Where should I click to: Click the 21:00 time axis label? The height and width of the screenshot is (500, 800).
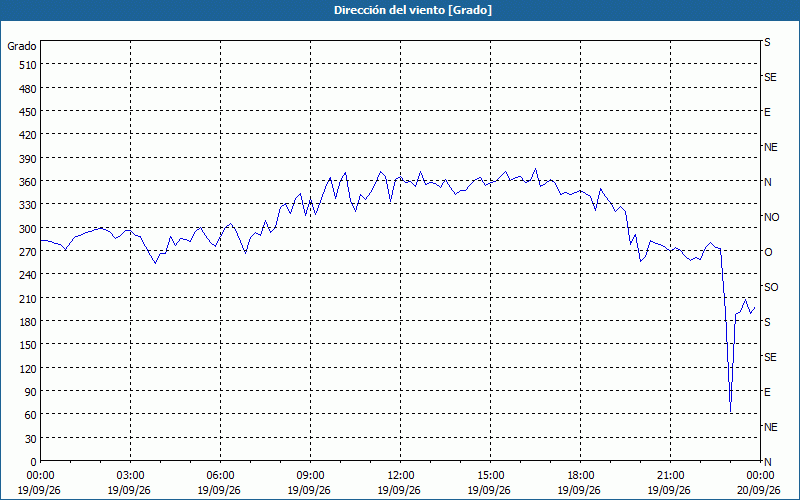click(670, 476)
